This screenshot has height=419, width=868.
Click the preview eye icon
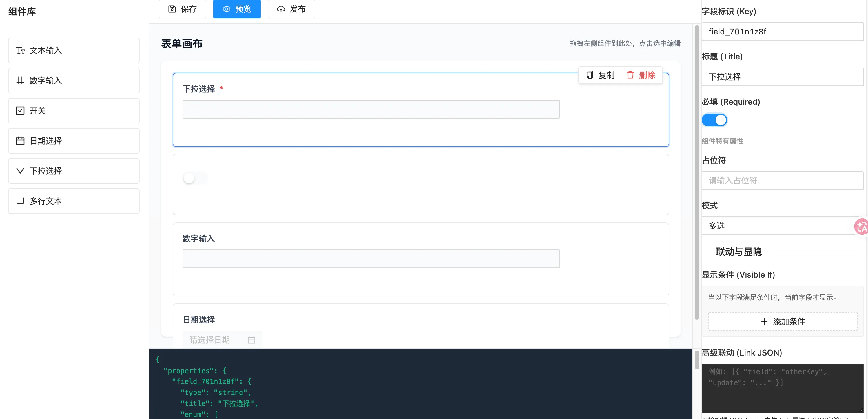pos(227,9)
